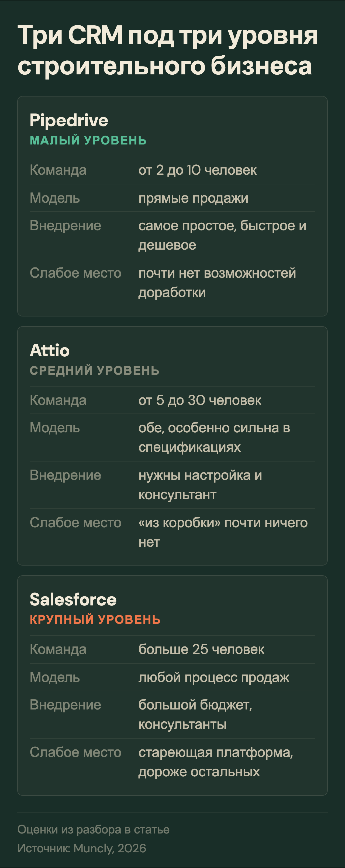Select the 'Pipedrive' card title
The width and height of the screenshot is (345, 868).
tap(69, 120)
